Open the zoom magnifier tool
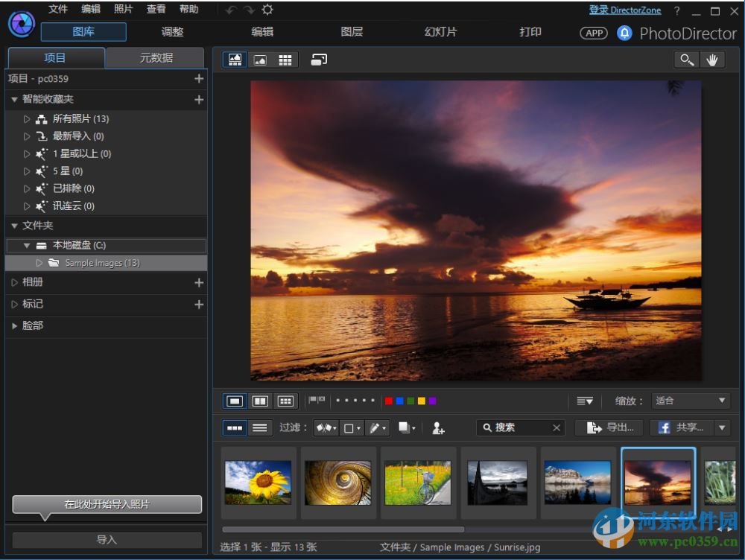This screenshot has height=560, width=745. (686, 59)
